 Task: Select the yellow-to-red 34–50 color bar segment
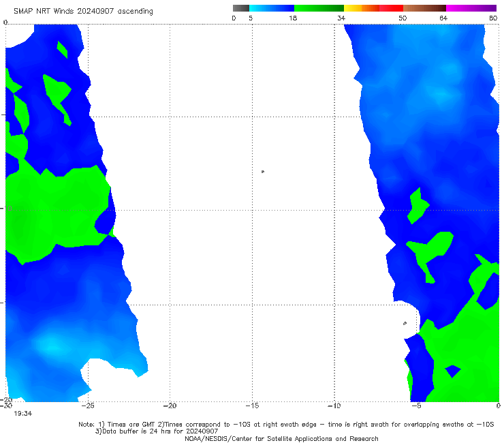[373, 8]
